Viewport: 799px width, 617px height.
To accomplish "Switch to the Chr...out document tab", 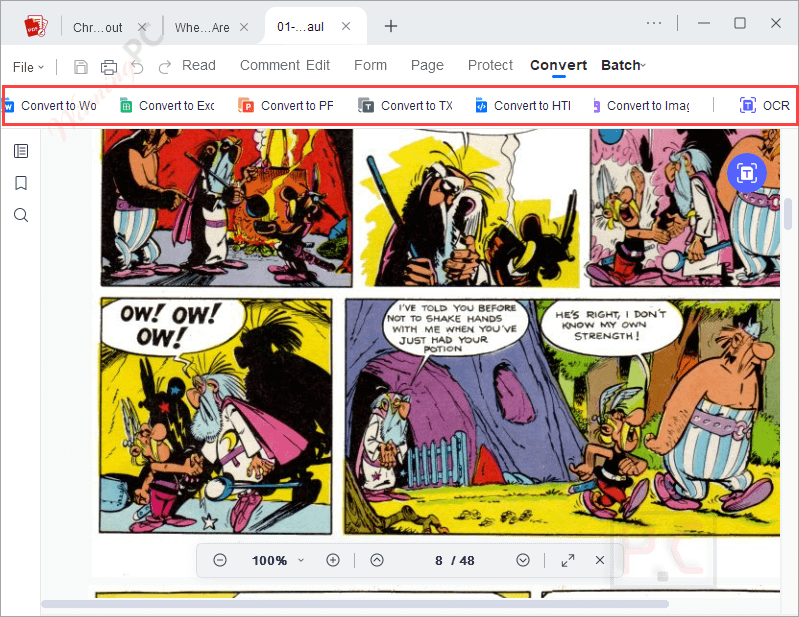I will point(97,28).
